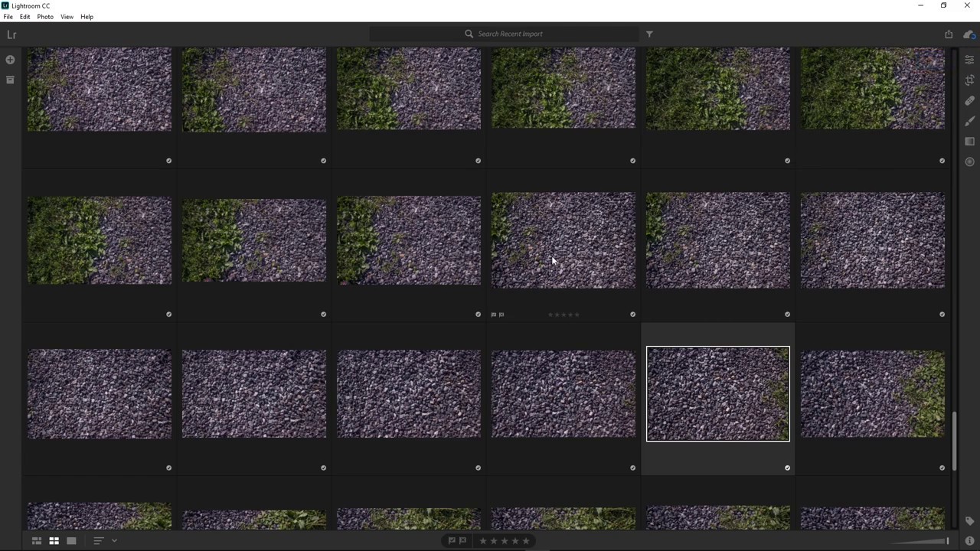Image resolution: width=980 pixels, height=551 pixels.
Task: Rate hovered thumbnail with five stars
Action: (577, 315)
